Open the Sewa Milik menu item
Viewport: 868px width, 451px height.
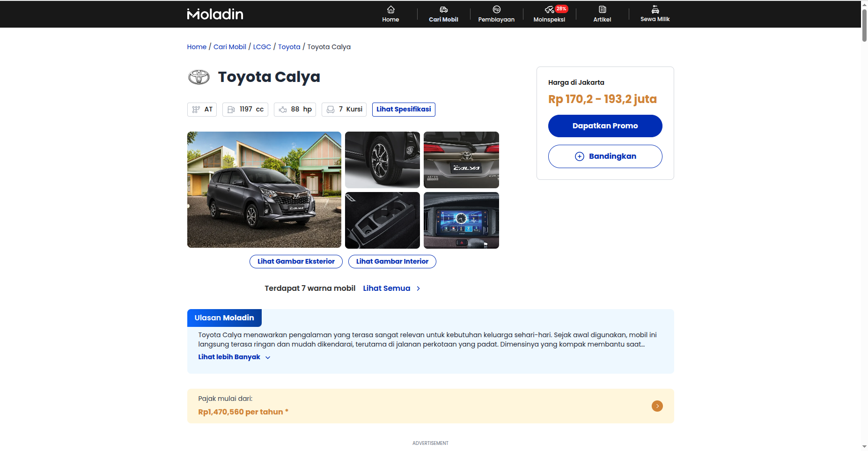tap(655, 14)
